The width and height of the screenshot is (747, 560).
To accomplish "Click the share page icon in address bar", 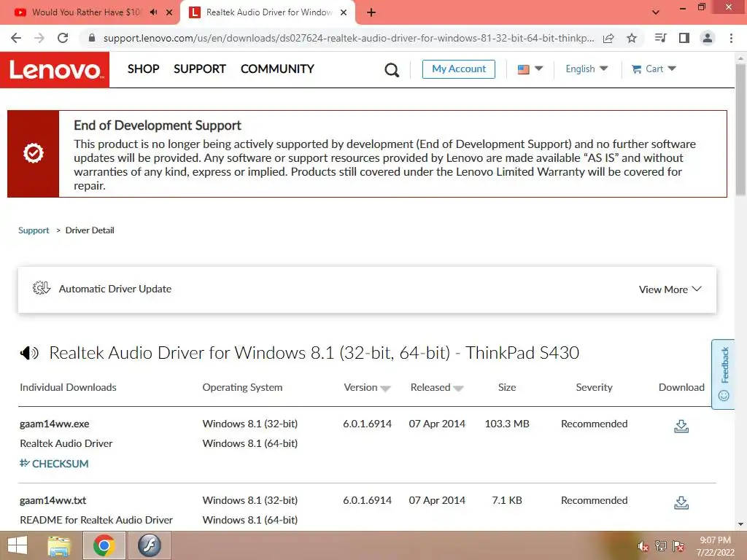I will point(608,38).
